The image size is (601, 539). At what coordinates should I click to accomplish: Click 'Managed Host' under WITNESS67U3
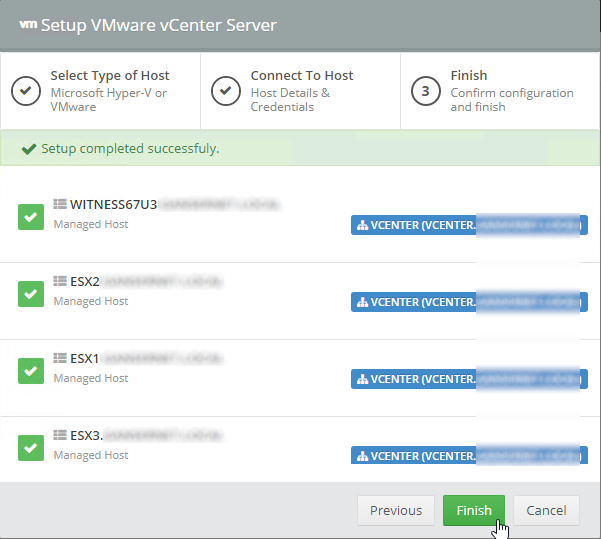pos(91,224)
